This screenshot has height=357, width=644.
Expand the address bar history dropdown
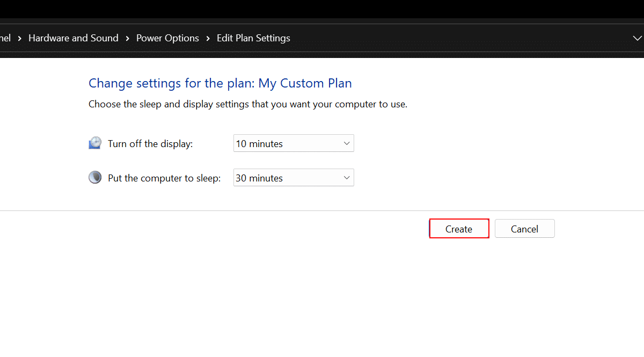(637, 38)
